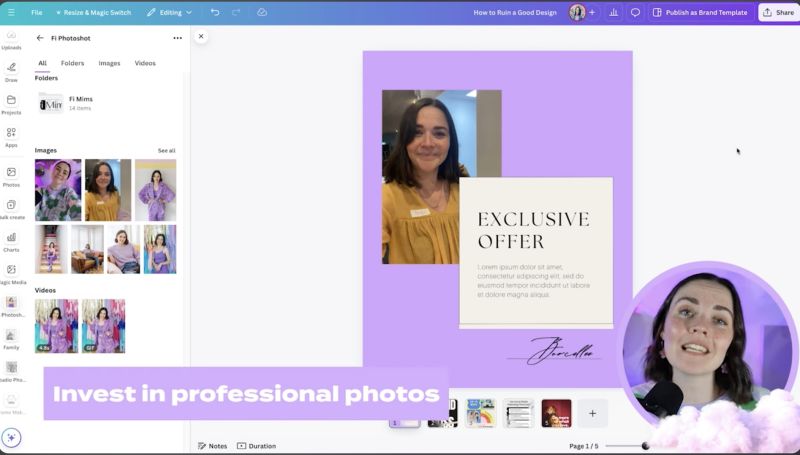
Task: Close the side panel with X
Action: (x=201, y=36)
